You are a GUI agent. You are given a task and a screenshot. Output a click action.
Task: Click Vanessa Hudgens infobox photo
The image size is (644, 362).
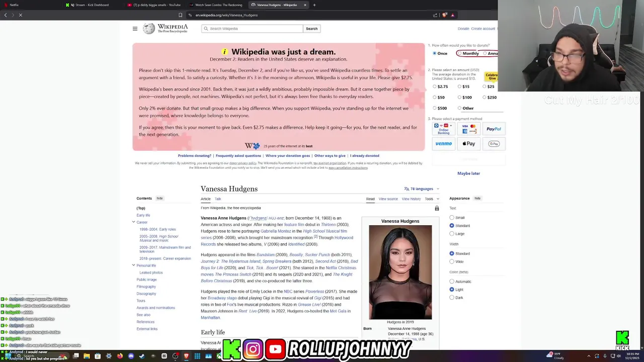click(400, 272)
